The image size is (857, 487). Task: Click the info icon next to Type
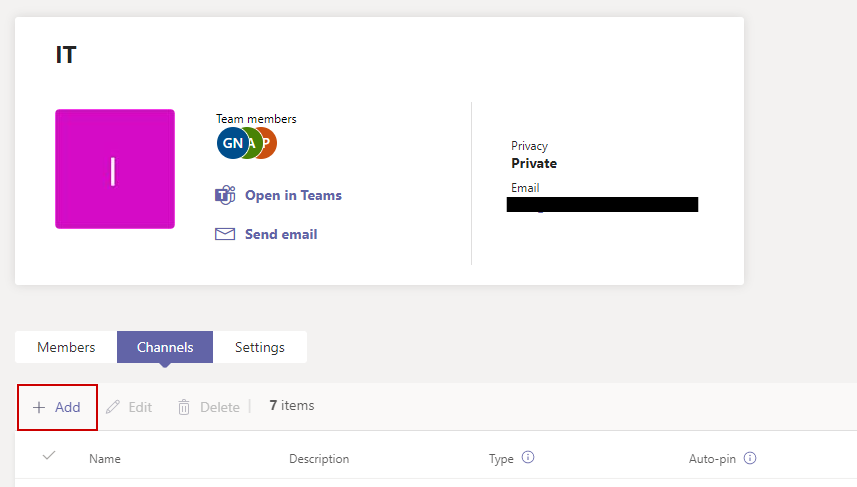tap(528, 458)
